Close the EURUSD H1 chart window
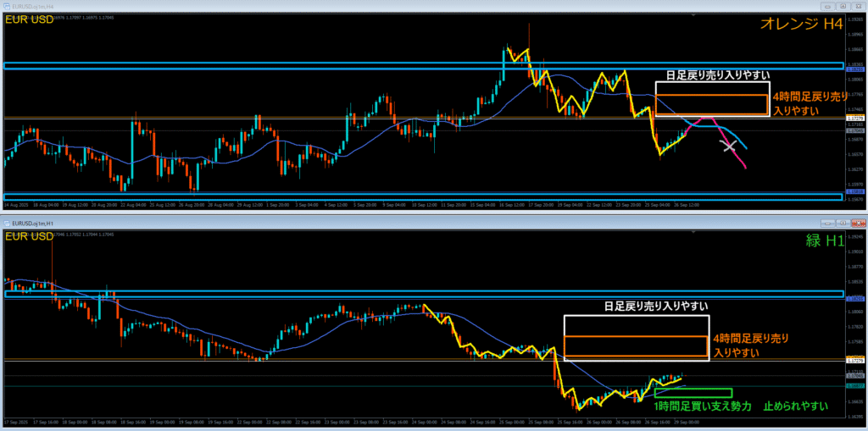868x431 pixels. tap(860, 223)
